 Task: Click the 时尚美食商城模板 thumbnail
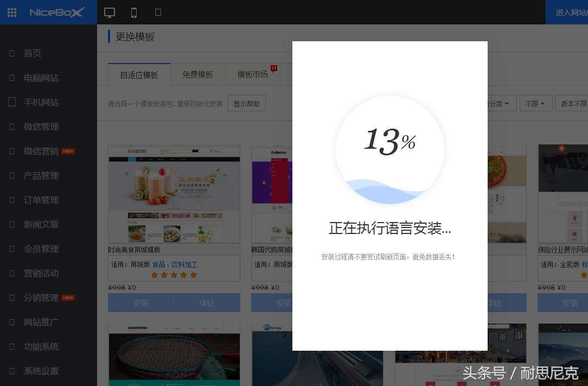(x=174, y=194)
